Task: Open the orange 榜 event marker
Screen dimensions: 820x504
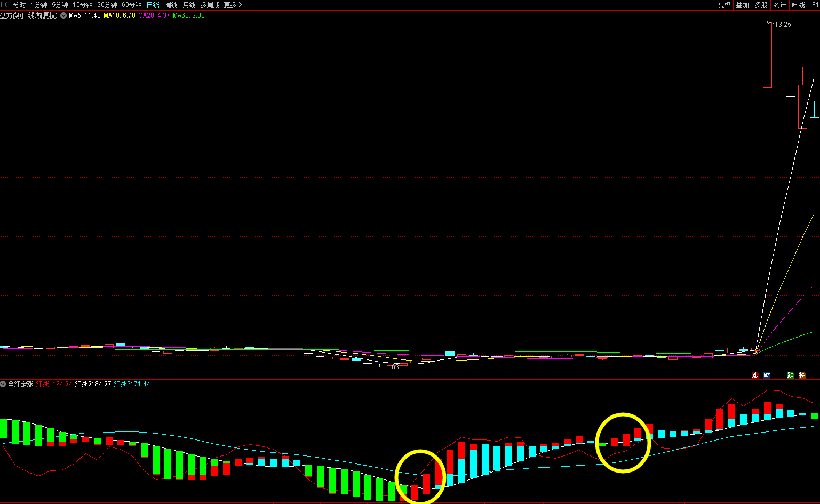Action: [x=802, y=375]
